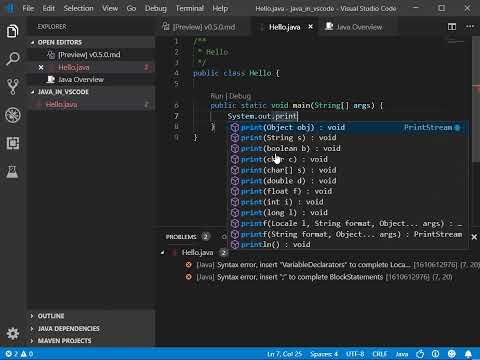Open the Extensions view in activity bar
The height and width of the screenshot is (360, 480).
[13, 143]
